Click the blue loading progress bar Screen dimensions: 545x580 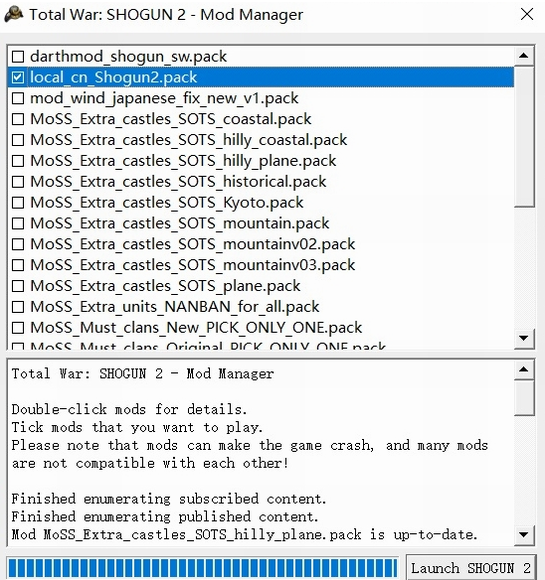[x=203, y=568]
